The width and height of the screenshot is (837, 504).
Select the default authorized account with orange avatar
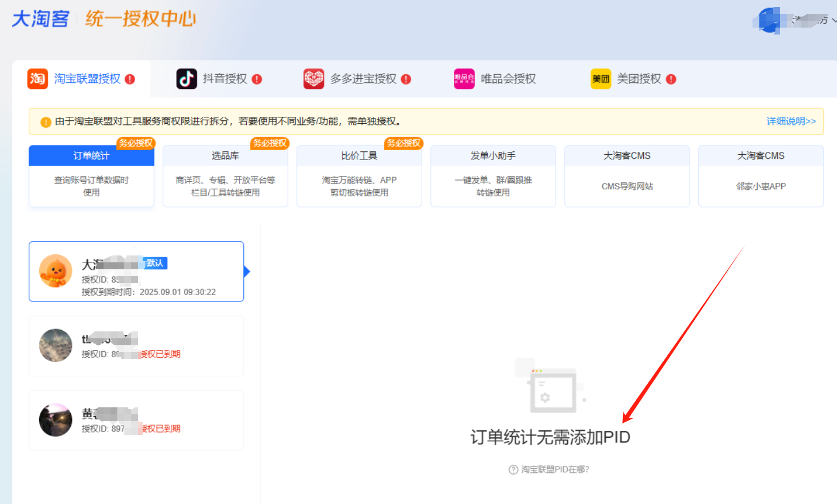coord(136,272)
